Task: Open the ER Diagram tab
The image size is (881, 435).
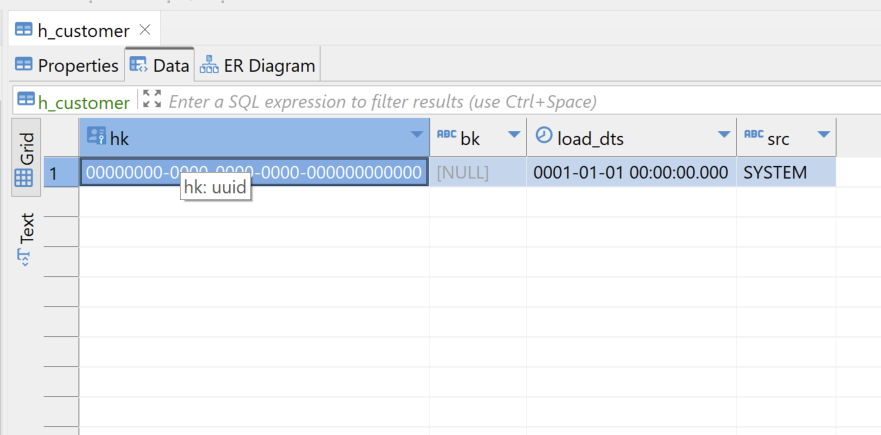Action: [258, 66]
